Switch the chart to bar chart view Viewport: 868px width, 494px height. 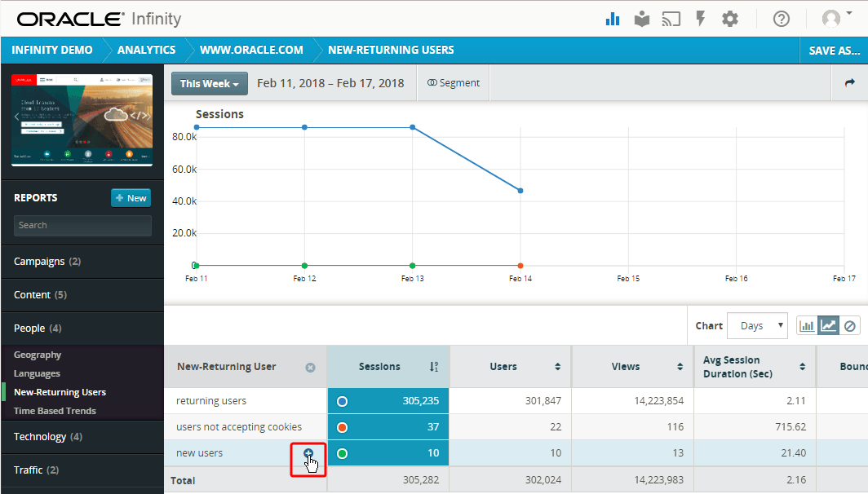click(x=808, y=325)
